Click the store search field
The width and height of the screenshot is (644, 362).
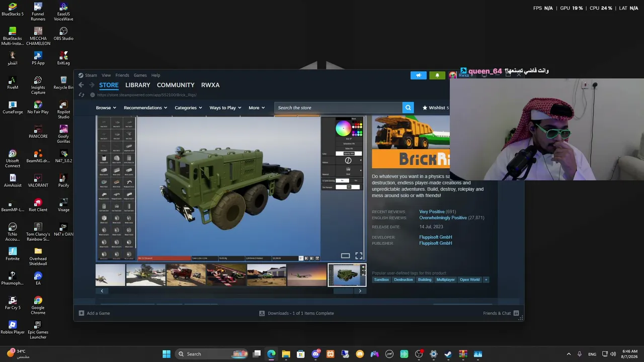click(x=339, y=108)
